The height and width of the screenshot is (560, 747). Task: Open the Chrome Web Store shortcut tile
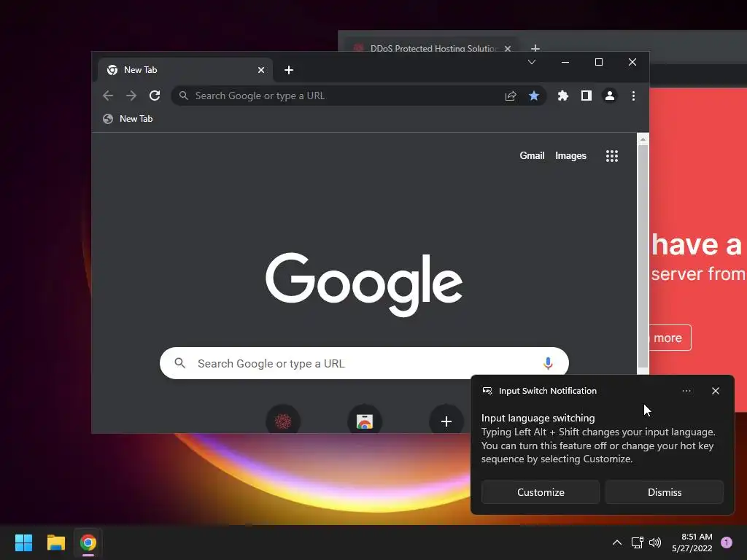click(365, 421)
